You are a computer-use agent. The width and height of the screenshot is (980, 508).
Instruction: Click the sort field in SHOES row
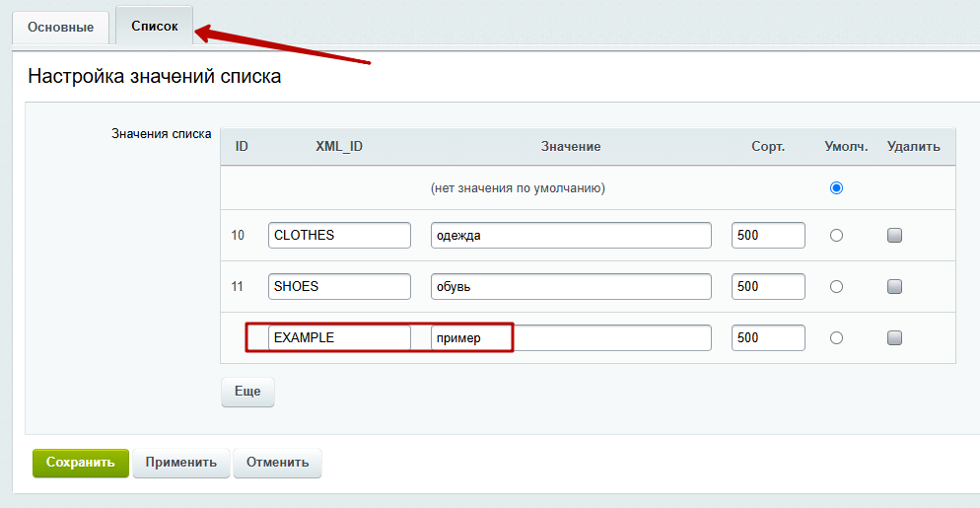tap(768, 286)
